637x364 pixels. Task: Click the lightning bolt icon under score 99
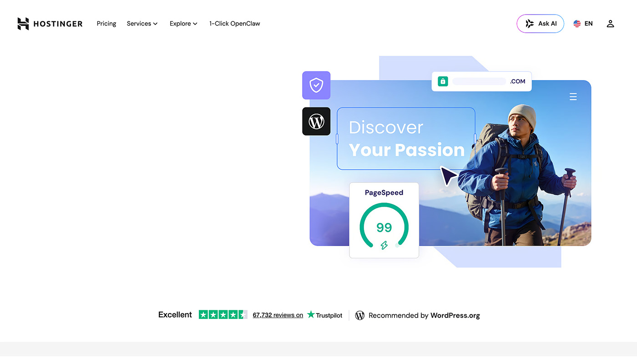pos(384,245)
